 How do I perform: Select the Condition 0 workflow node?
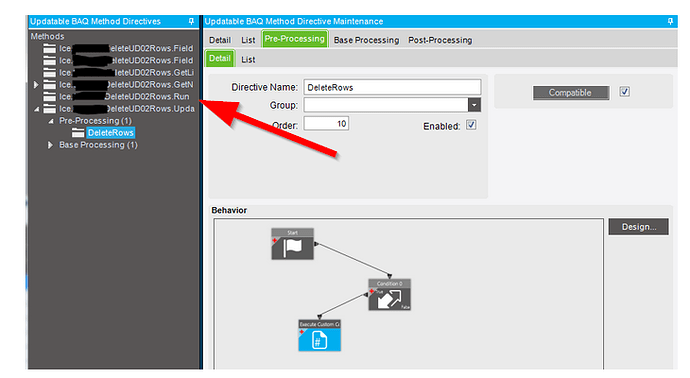click(389, 295)
